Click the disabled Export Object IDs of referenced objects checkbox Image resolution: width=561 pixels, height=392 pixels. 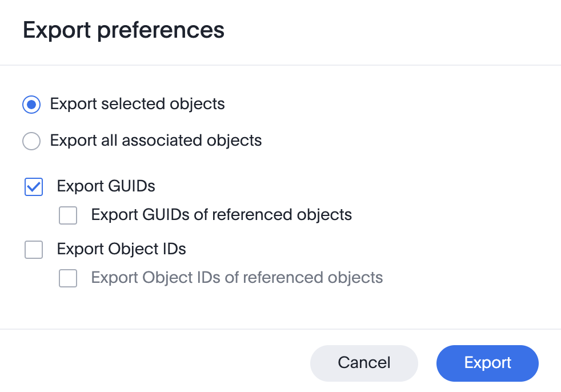tap(68, 278)
